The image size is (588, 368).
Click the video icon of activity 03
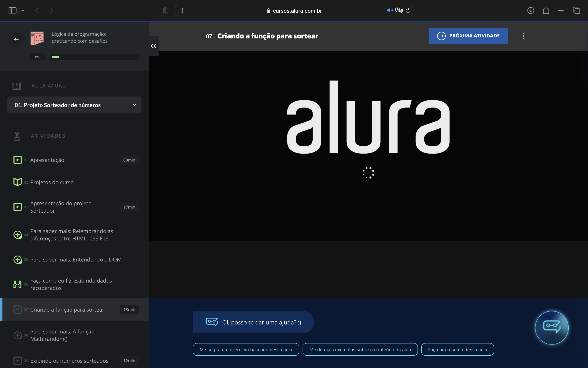coord(17,207)
